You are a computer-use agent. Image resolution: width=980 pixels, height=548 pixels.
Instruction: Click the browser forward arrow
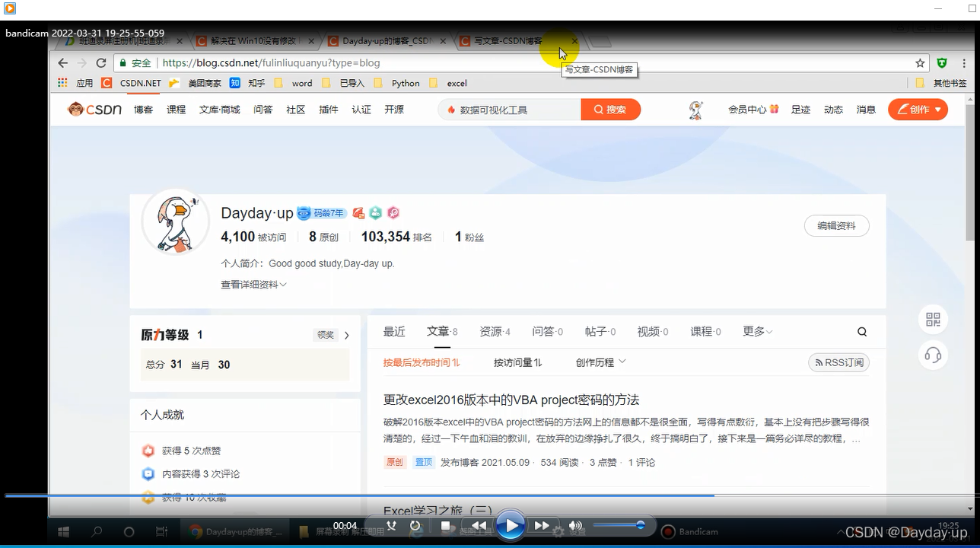click(x=82, y=63)
